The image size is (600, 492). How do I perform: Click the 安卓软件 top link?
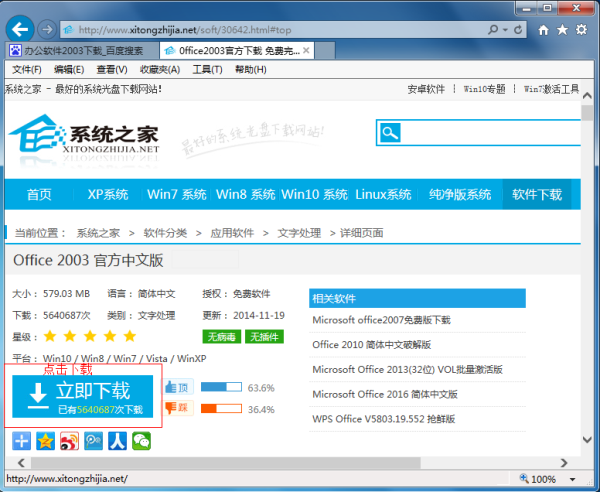click(426, 89)
